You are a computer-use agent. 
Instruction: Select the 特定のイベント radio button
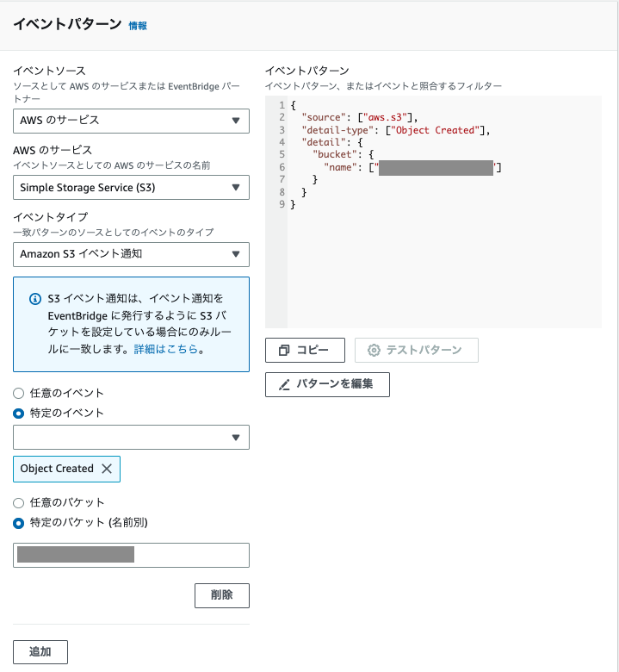pyautogui.click(x=18, y=414)
